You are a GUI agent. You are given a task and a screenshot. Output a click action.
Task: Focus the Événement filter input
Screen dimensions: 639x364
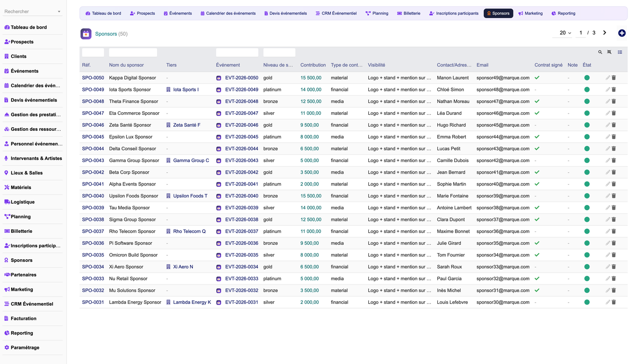(x=237, y=53)
